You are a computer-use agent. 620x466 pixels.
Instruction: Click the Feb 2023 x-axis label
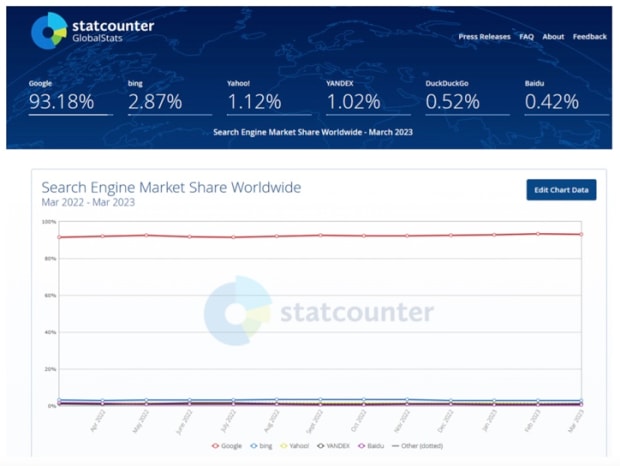click(533, 421)
